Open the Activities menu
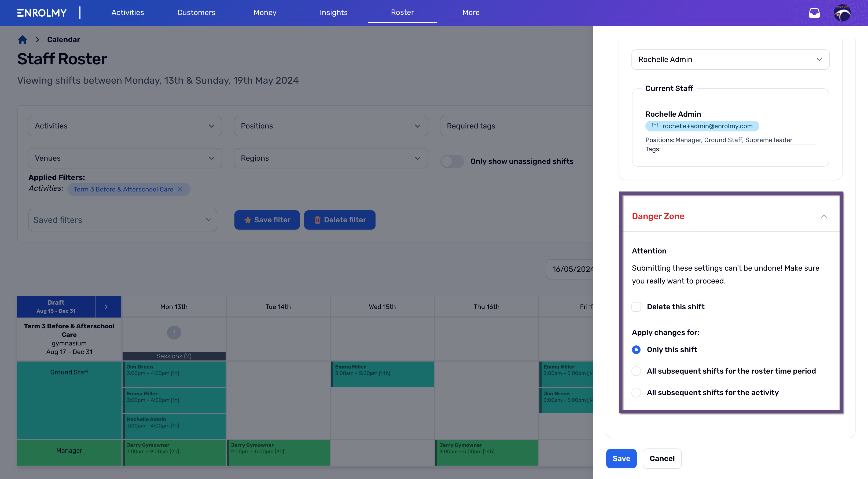 point(128,12)
